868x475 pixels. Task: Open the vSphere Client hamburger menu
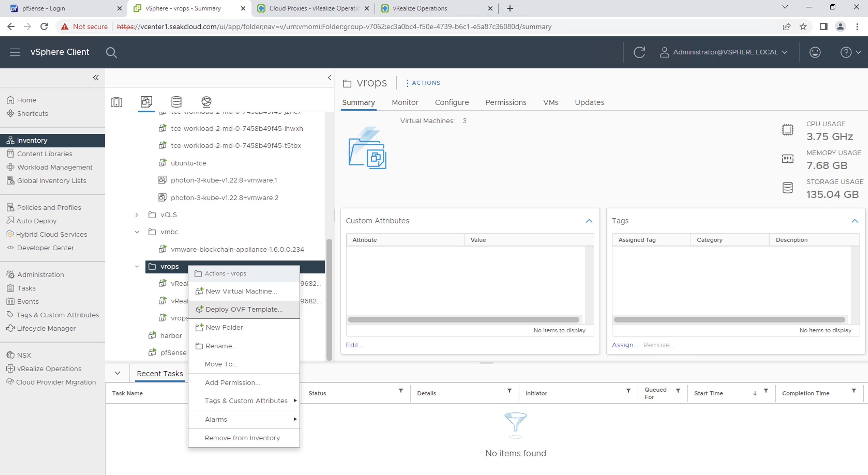(15, 52)
